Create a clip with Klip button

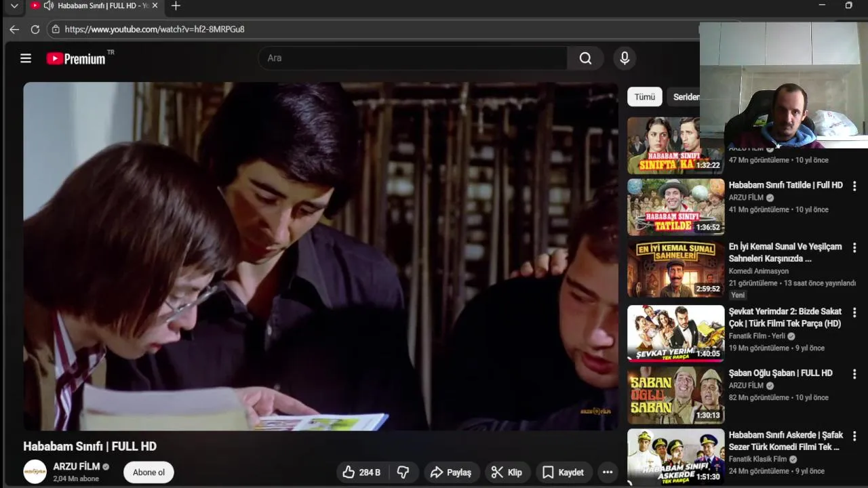pyautogui.click(x=507, y=472)
